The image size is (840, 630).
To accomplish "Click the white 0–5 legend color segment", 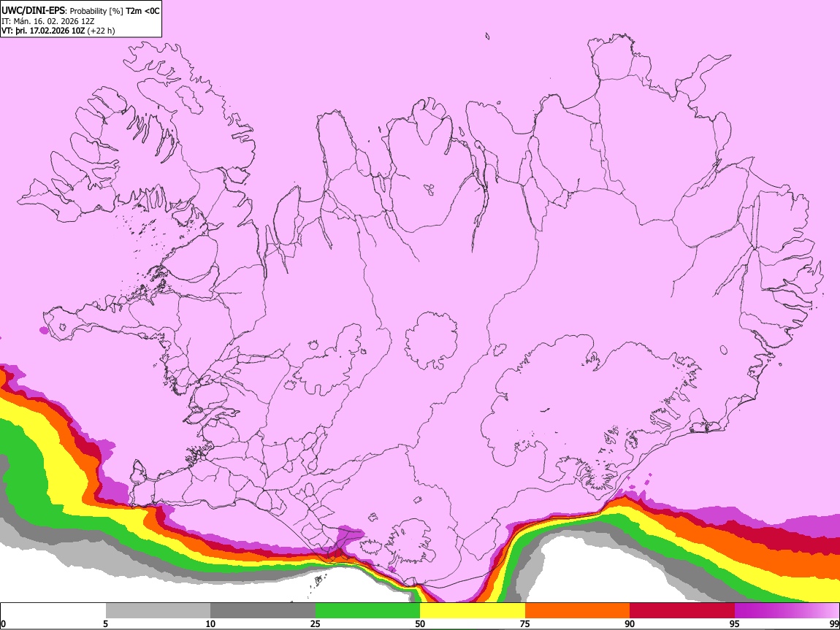I will 53,610.
